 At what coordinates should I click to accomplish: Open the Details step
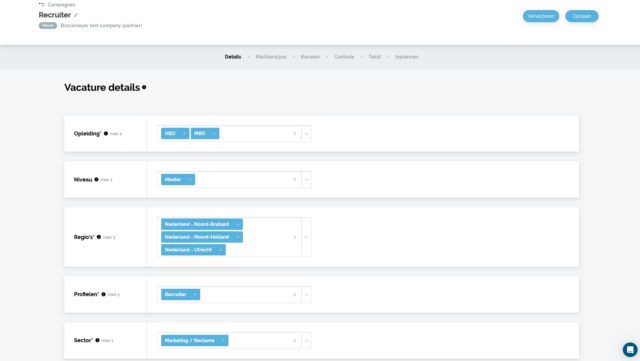click(233, 57)
